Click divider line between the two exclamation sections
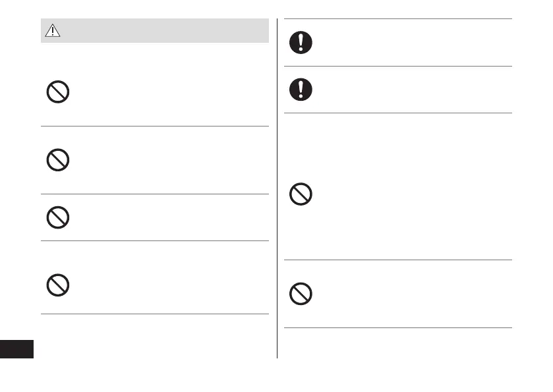This screenshot has height=392, width=553. (398, 66)
